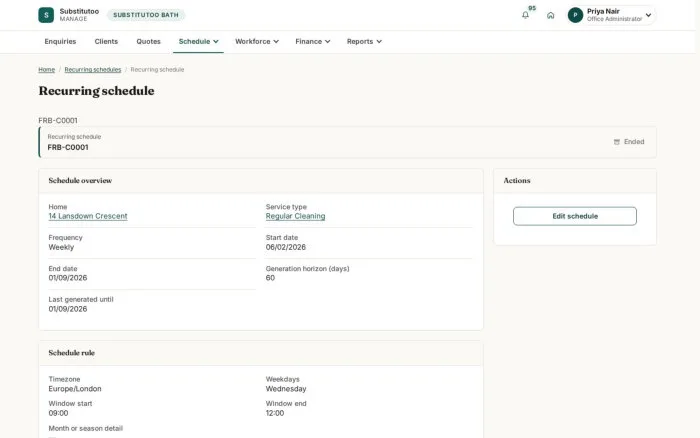Screen dimensions: 700x438
Task: Expand the user account chevron
Action: (x=648, y=15)
